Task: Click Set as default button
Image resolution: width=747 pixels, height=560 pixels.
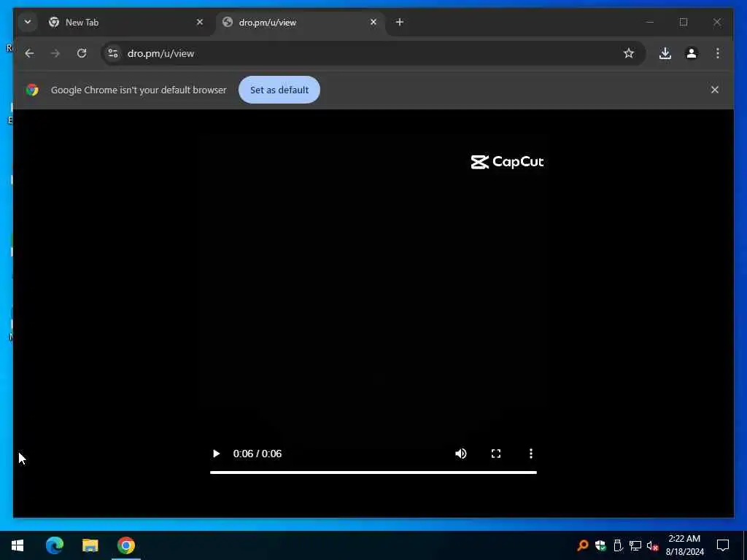Action: [279, 90]
